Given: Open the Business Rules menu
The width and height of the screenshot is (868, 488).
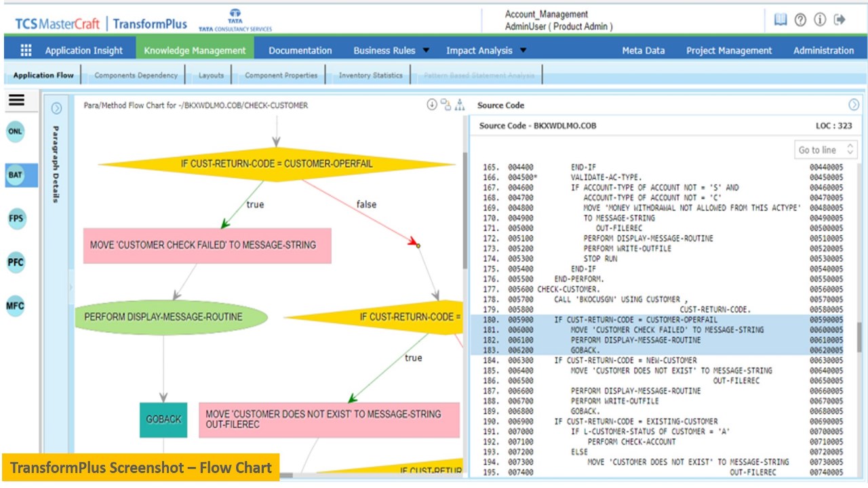Looking at the screenshot, I should point(384,50).
